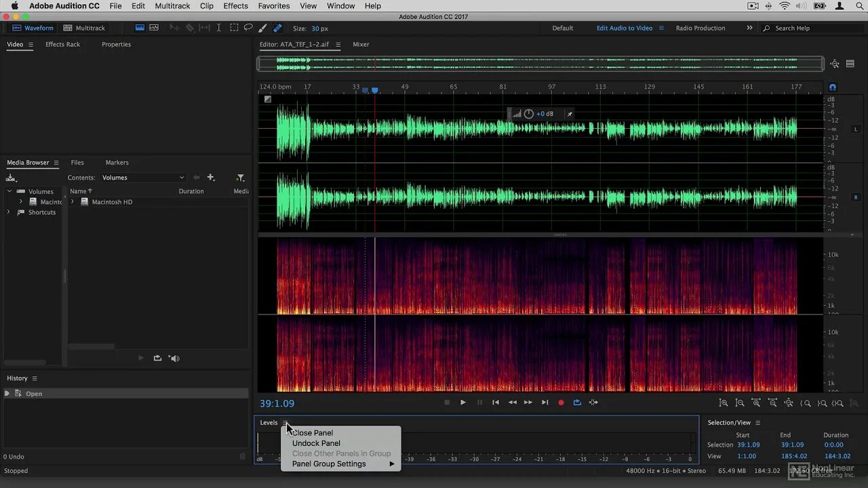Select the Marquee Selection tool

coord(234,28)
